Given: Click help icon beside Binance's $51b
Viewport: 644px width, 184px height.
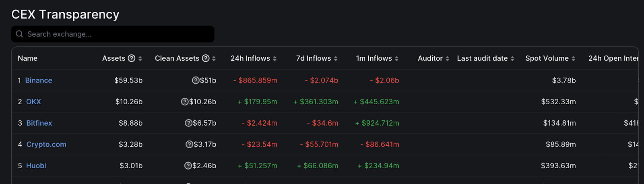Looking at the screenshot, I should (x=196, y=81).
